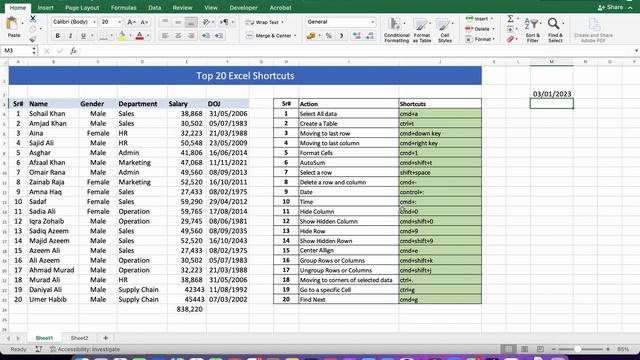Click the currency accounting format icon
The width and height of the screenshot is (640, 360).
(x=311, y=36)
